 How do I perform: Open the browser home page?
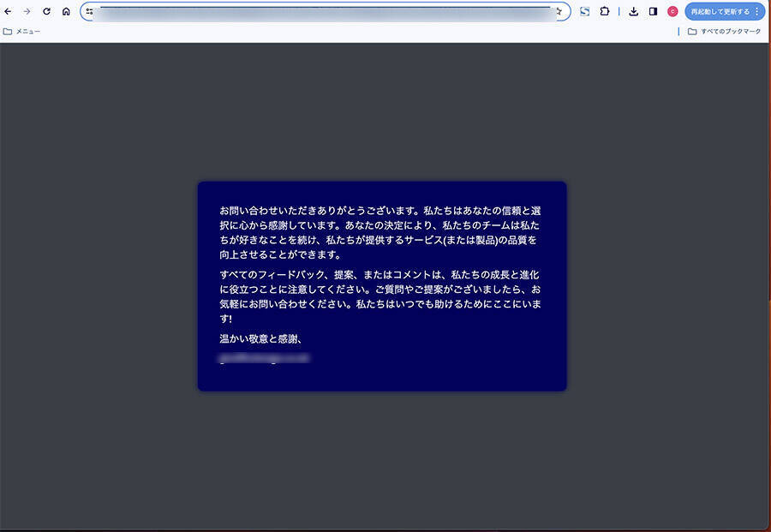coord(66,11)
